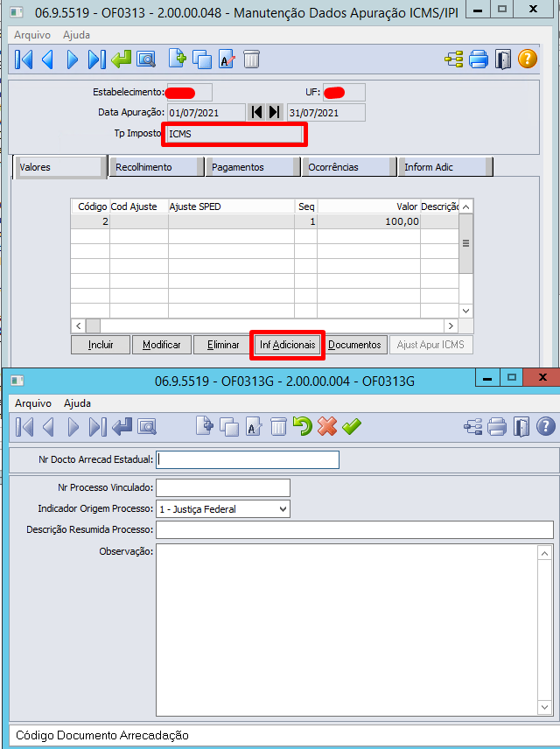
Task: Click green Go-to arrow in OF0313 toolbar
Action: tap(121, 59)
